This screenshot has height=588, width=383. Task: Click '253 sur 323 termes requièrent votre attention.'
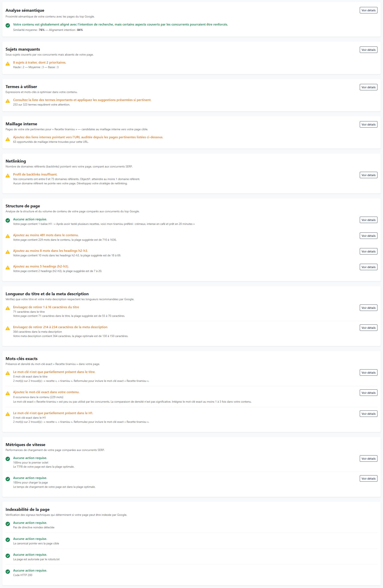pos(42,105)
